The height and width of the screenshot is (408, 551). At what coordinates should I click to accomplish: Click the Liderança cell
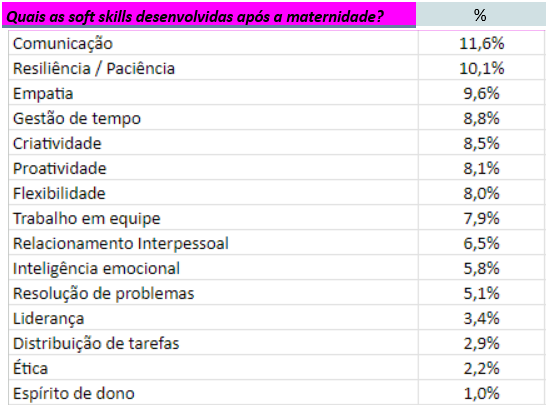tap(213, 318)
